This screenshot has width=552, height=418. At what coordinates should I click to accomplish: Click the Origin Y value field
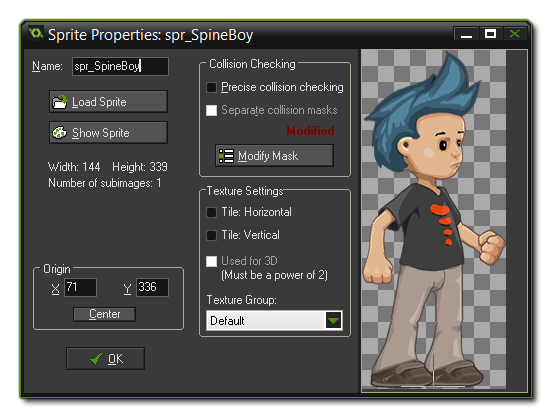[152, 287]
